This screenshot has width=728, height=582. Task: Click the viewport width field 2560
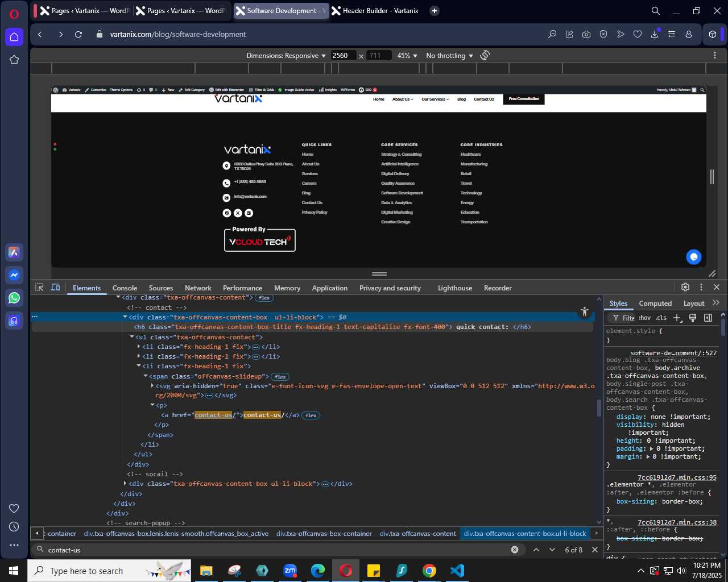point(344,56)
